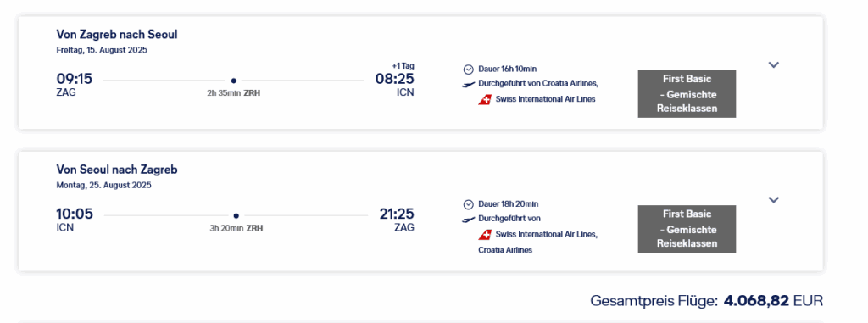This screenshot has width=868, height=323.
Task: Expand the Zagreb to Seoul flight details
Action: pyautogui.click(x=774, y=64)
